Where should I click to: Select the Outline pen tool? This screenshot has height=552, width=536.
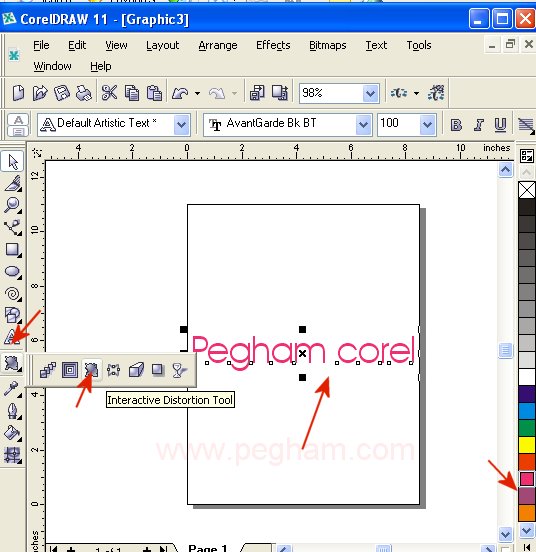click(x=13, y=411)
